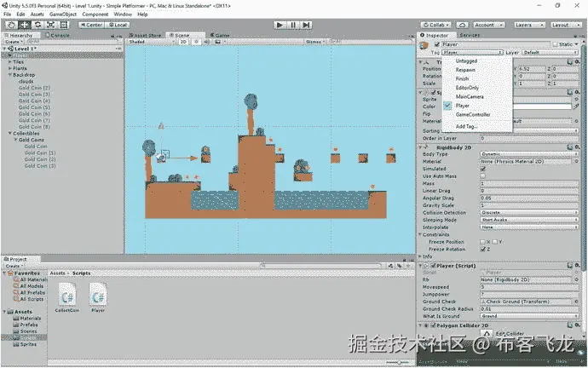Click the color eyedropper icon
Image resolution: width=588 pixels, height=368 pixels.
click(576, 106)
